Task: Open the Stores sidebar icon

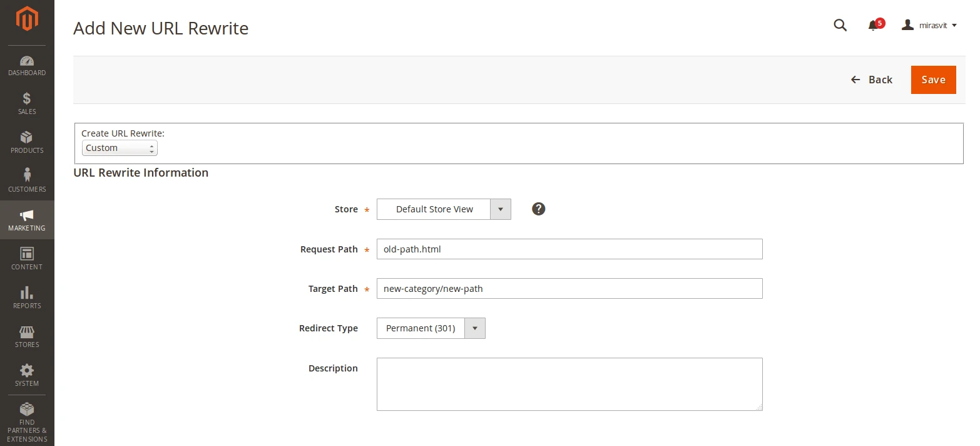Action: click(x=26, y=332)
